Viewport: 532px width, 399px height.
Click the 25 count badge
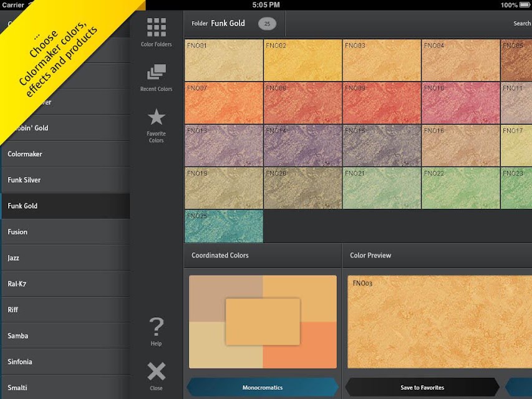pyautogui.click(x=267, y=24)
